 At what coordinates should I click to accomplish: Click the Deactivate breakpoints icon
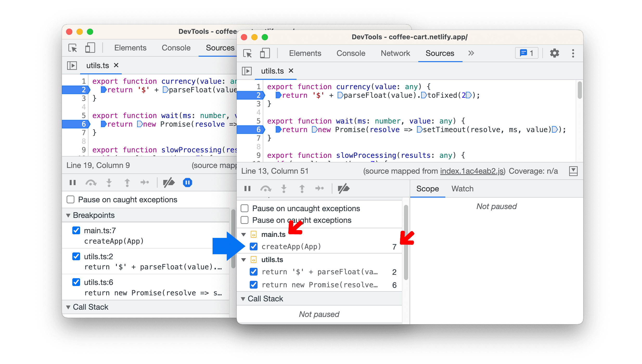click(x=343, y=188)
